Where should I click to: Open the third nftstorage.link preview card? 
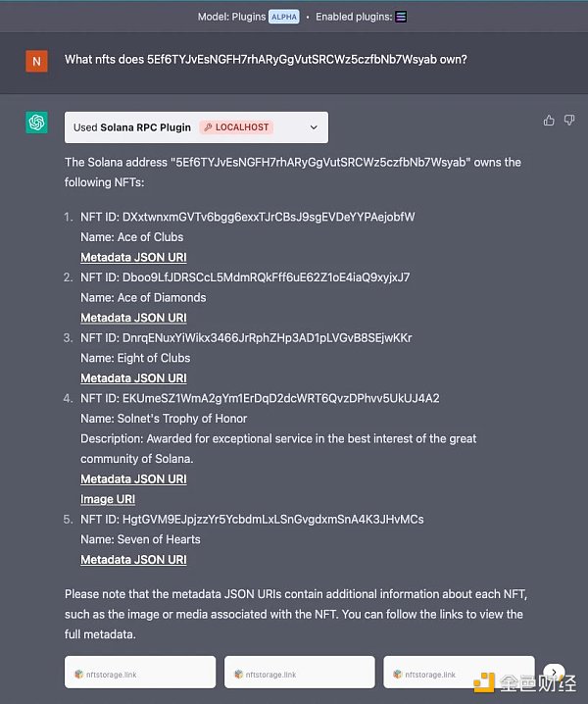[x=459, y=673]
